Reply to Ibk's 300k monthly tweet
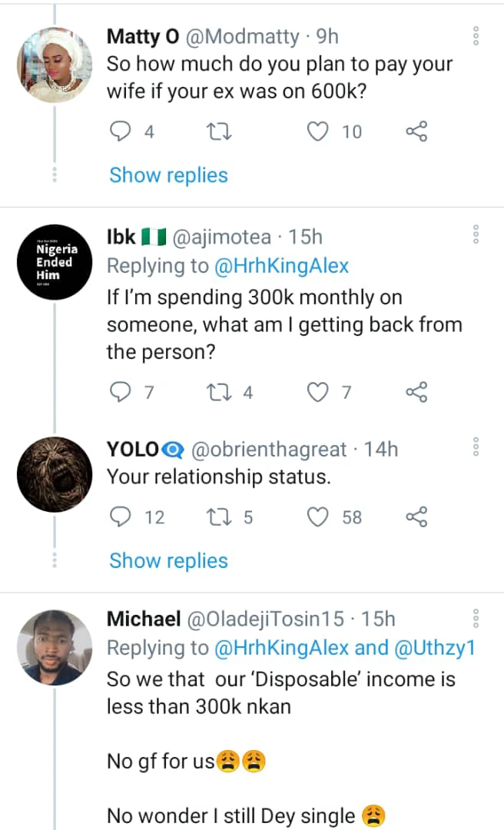This screenshot has height=830, width=504. pyautogui.click(x=121, y=393)
